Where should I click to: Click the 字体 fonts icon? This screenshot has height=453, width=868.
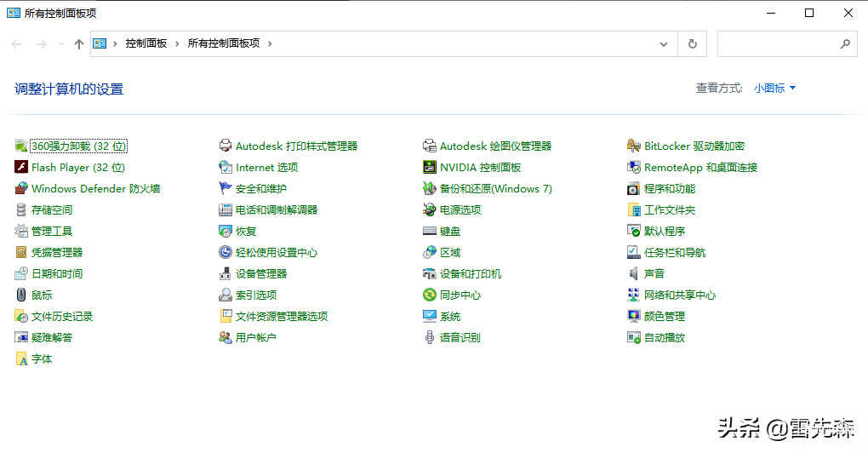tap(22, 359)
